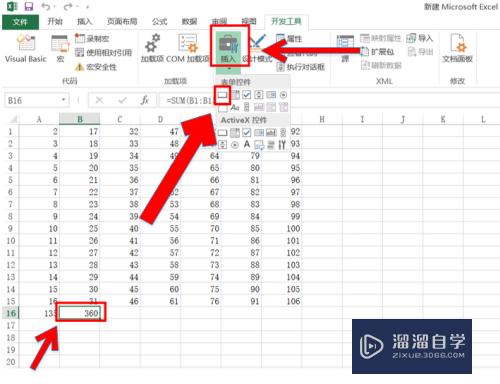Viewport: 500px width, 384px height.
Task: Toggle 设计模式 design mode
Action: (258, 49)
